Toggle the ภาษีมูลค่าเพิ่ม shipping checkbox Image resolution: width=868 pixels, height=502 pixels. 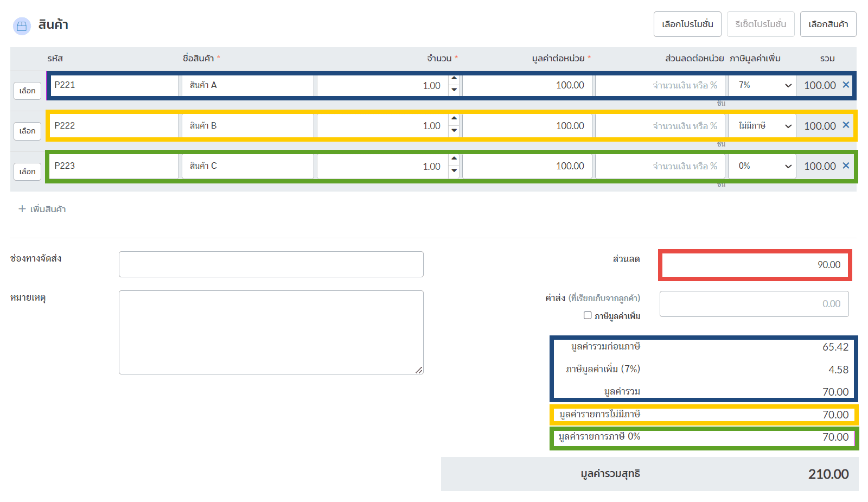pyautogui.click(x=588, y=315)
